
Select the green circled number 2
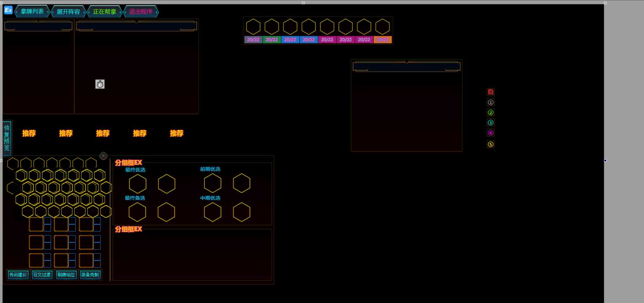(491, 112)
